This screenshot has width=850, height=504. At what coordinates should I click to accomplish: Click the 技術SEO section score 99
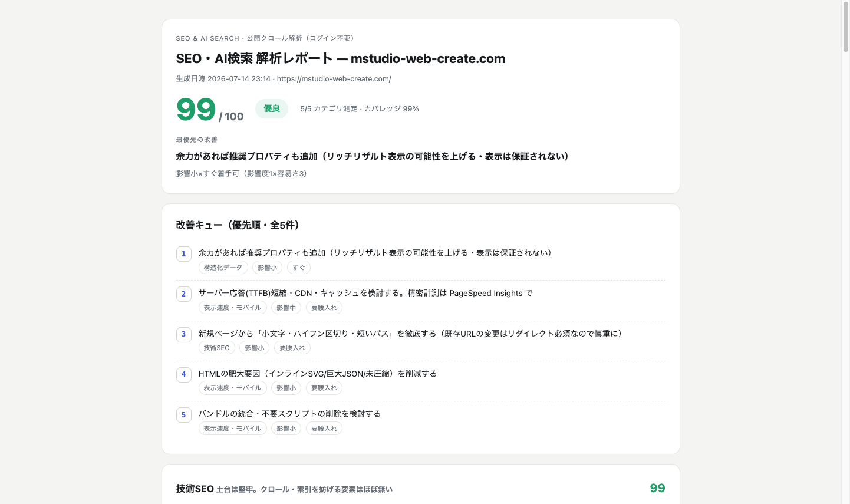click(657, 488)
